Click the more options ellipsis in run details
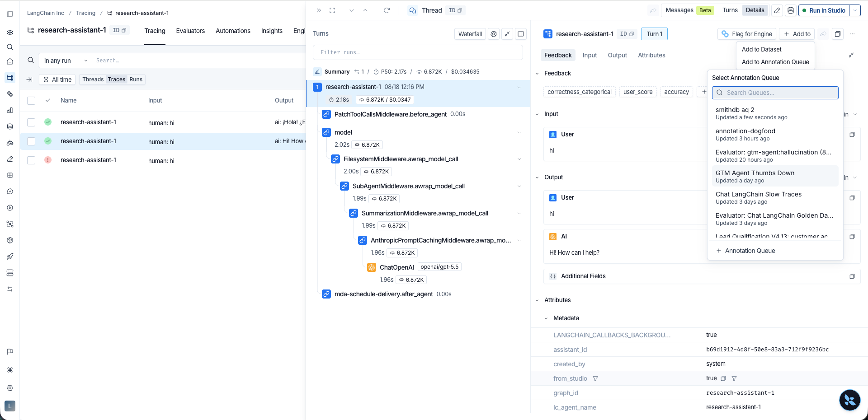Image resolution: width=868 pixels, height=420 pixels. 852,34
